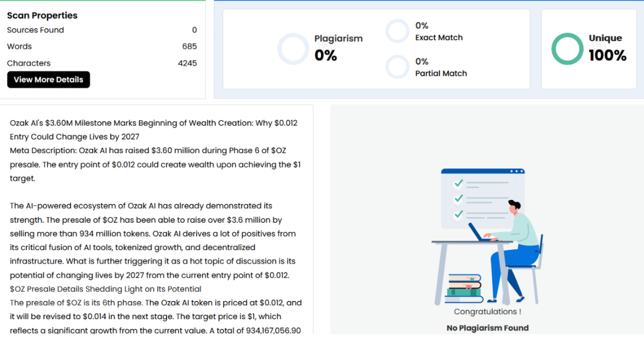Click the paragraph starting "The AI-powered ecosystem"
The width and height of the screenshot is (644, 337).
(153, 240)
